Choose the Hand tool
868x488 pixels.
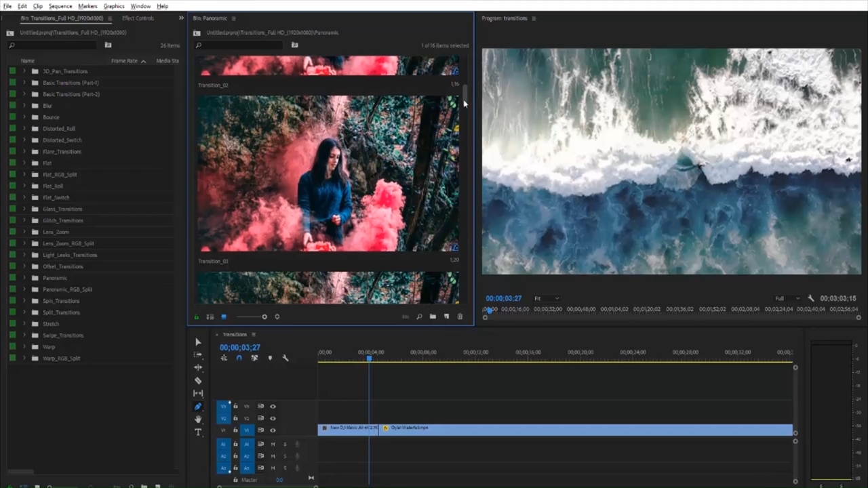point(198,420)
